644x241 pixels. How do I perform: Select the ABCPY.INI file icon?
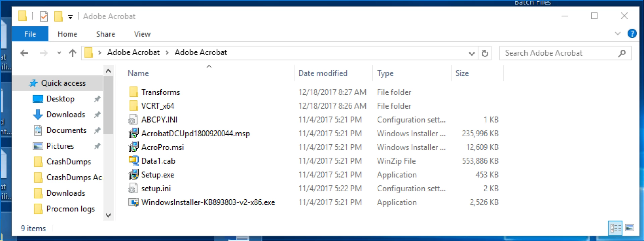133,119
